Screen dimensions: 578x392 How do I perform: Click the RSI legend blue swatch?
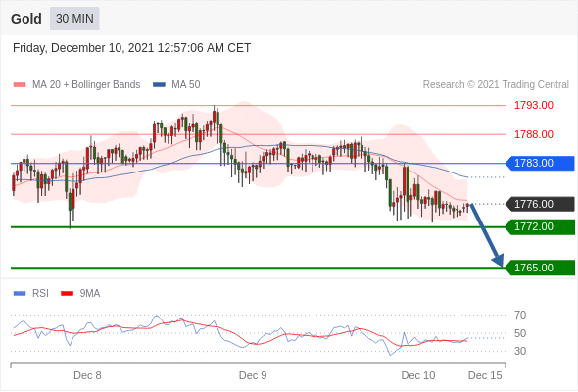coord(20,294)
